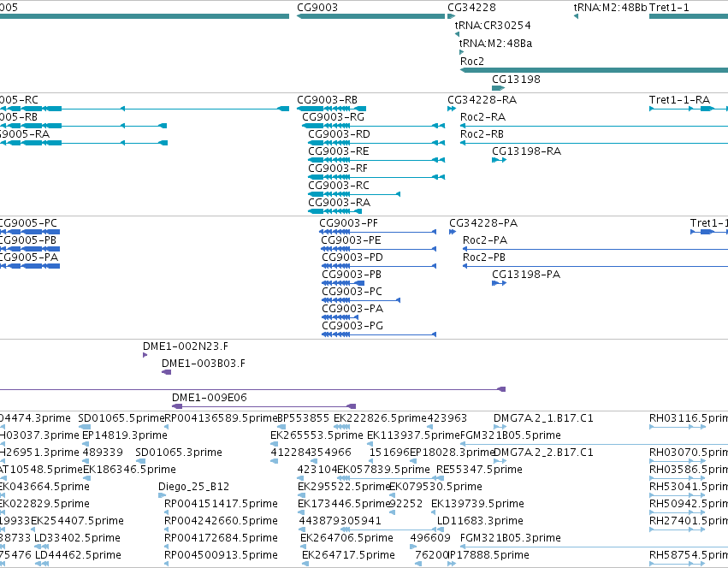Viewport: 728px width, 568px height.
Task: Click EST RP004136589.5prime label
Action: click(x=221, y=418)
